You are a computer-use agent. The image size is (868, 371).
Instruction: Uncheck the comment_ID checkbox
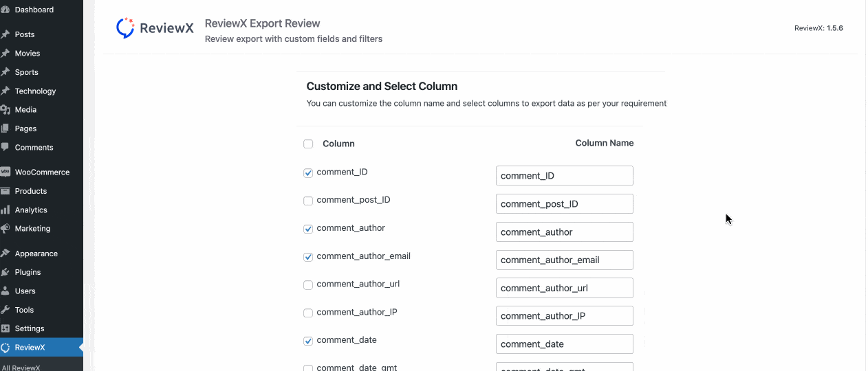point(308,173)
